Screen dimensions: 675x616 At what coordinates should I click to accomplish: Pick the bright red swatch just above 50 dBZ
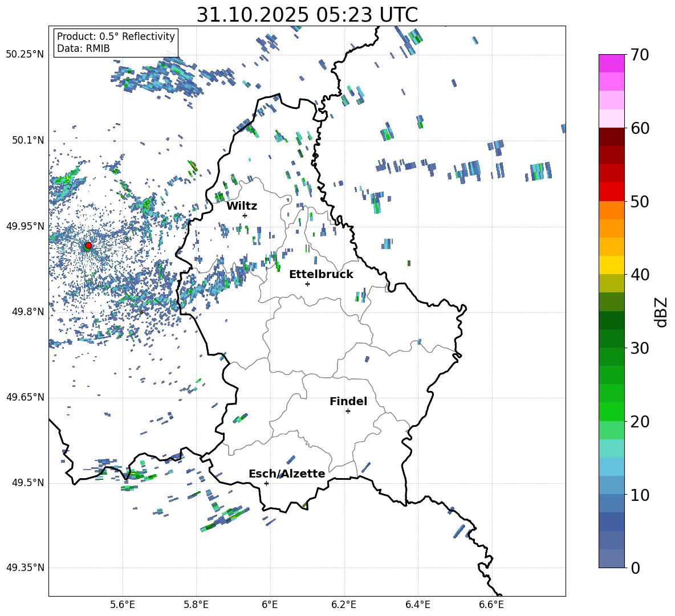[612, 191]
